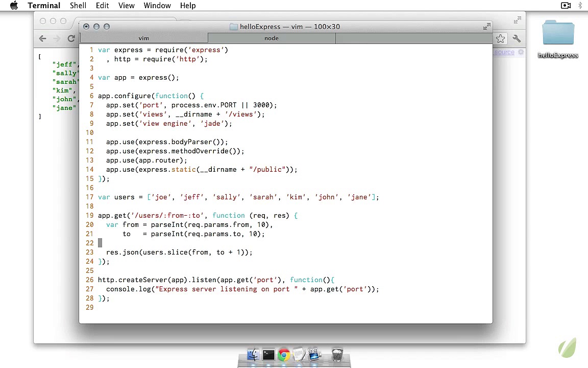Open the Edit menu
588x368 pixels.
pos(103,5)
